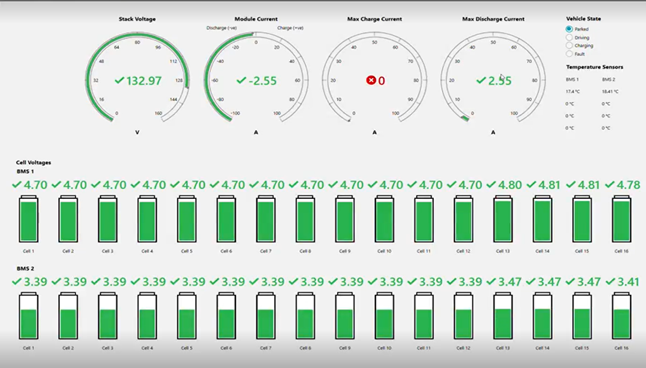Image resolution: width=646 pixels, height=368 pixels.
Task: Select the Fault vehicle state
Action: [569, 54]
